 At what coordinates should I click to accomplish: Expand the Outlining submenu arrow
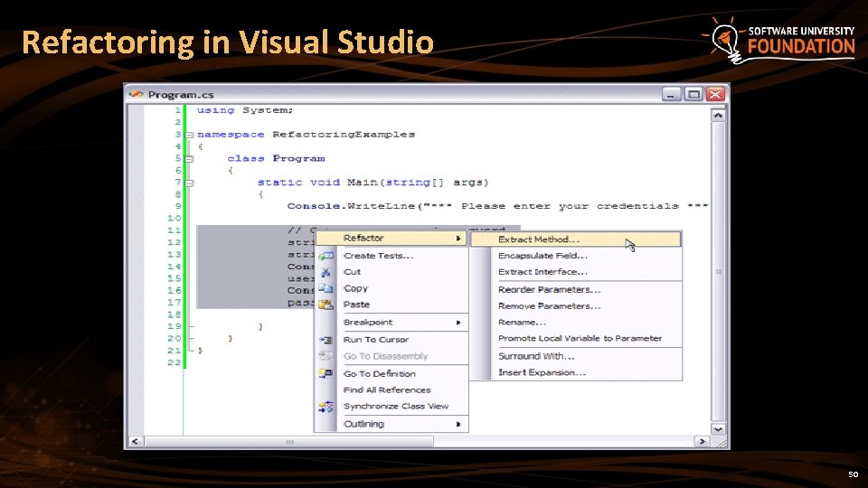tap(458, 425)
